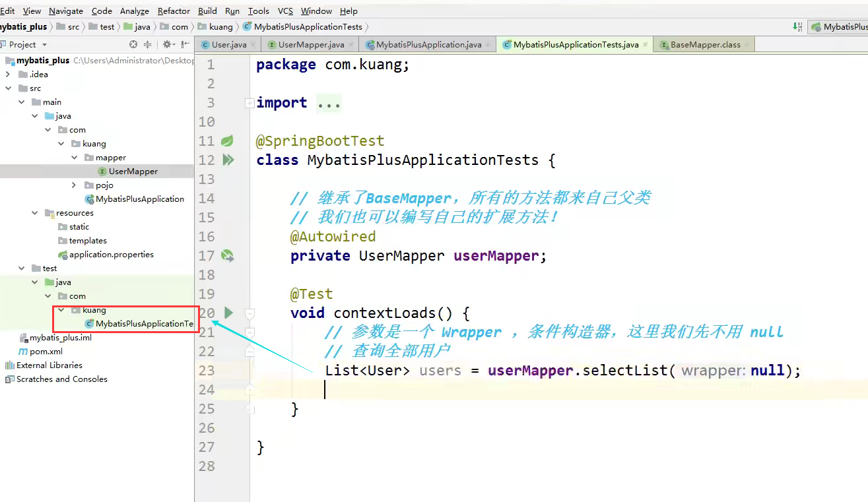Click the autowired bean gutter icon on line 17
This screenshot has width=868, height=502.
click(227, 256)
